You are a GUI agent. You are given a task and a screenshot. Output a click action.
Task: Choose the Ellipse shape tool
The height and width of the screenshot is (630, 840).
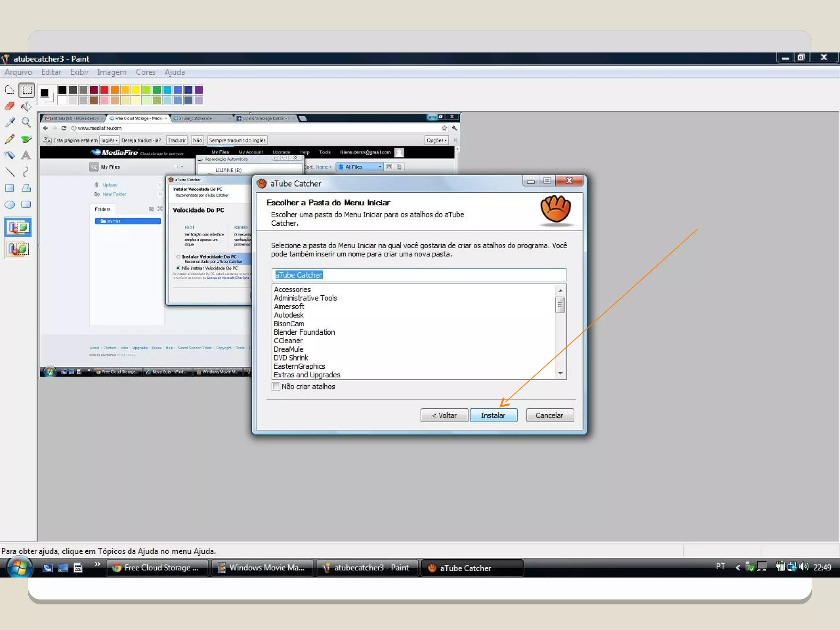coord(9,205)
